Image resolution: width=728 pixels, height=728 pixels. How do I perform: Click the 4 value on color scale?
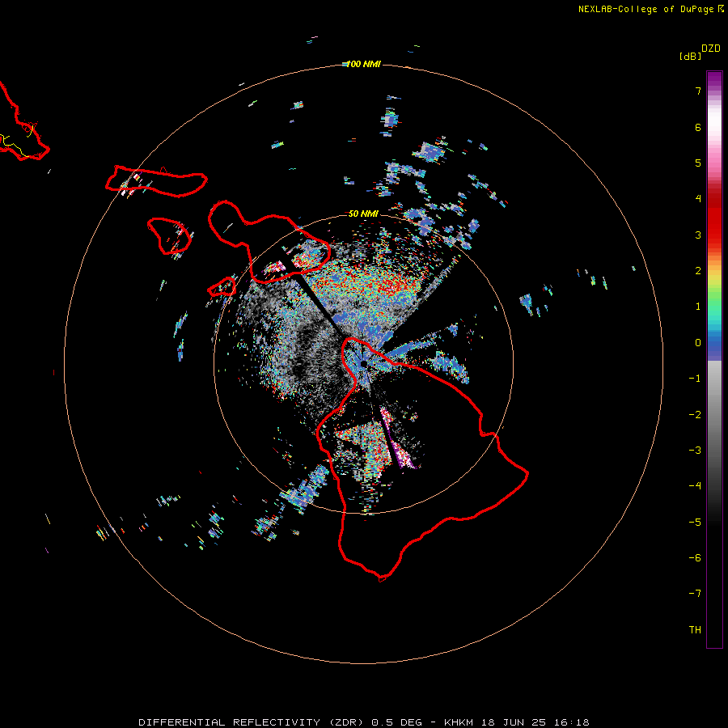pyautogui.click(x=698, y=199)
